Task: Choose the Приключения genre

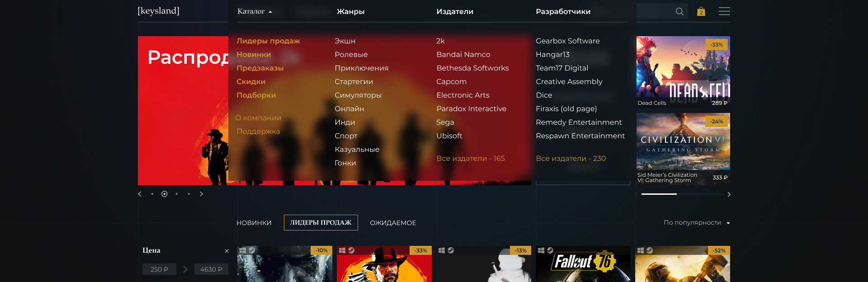Action: [361, 68]
